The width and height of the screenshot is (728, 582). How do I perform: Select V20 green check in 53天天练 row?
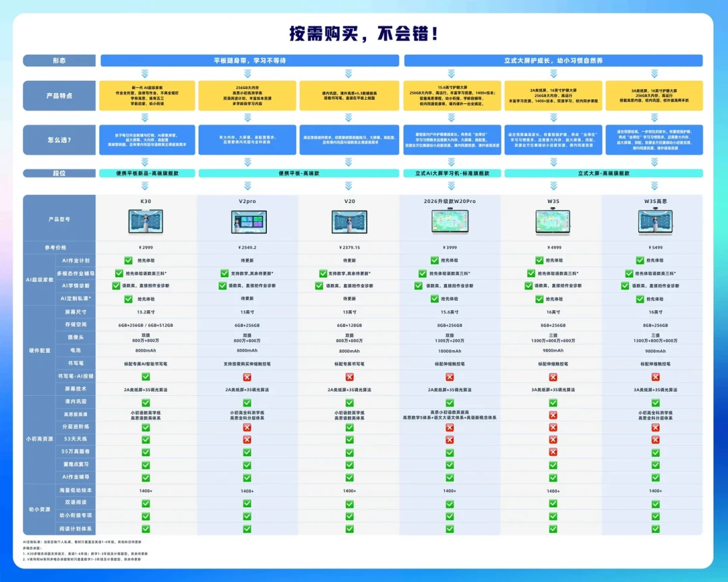point(350,440)
